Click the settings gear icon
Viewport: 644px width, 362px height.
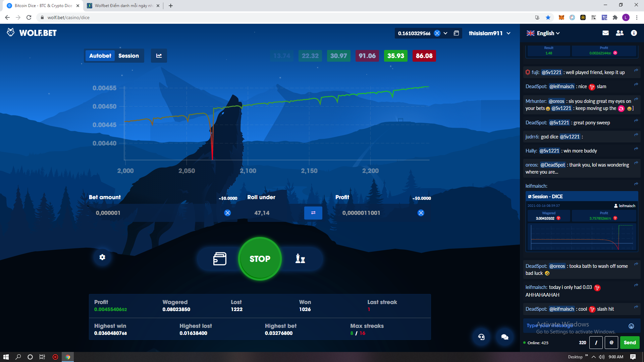102,257
